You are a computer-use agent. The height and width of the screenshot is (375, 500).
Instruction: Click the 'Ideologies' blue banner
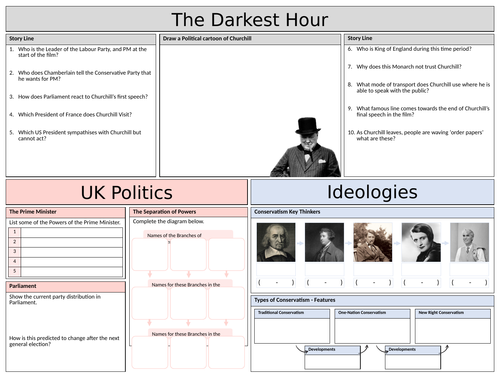point(372,192)
